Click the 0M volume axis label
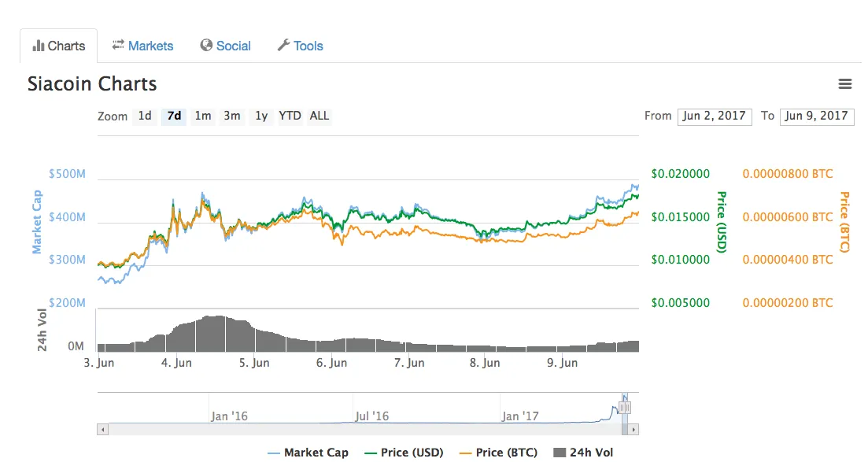The height and width of the screenshot is (462, 868). tap(76, 346)
